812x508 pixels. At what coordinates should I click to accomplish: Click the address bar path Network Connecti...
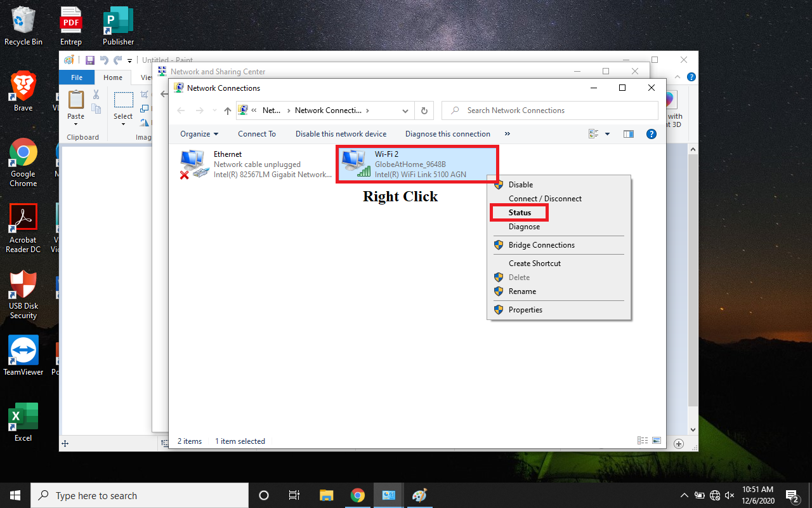(x=328, y=110)
